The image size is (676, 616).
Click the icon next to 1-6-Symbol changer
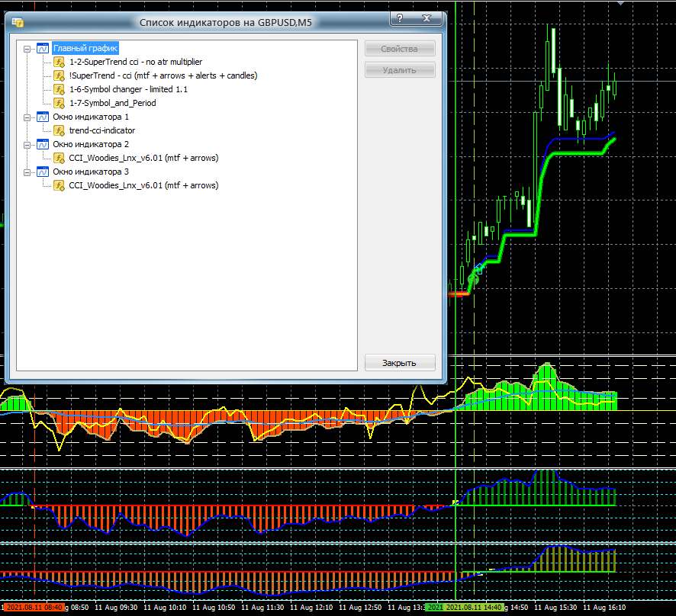59,89
